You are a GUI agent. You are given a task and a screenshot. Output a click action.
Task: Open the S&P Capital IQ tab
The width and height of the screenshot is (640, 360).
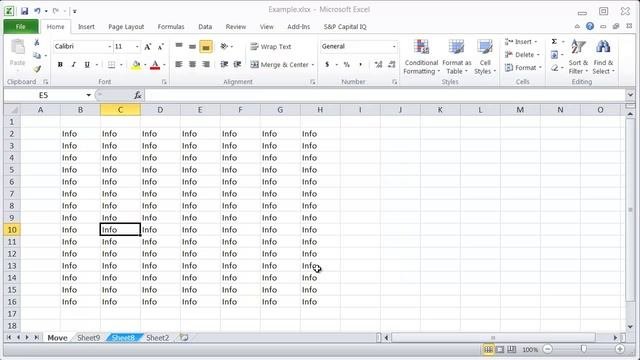pyautogui.click(x=345, y=27)
